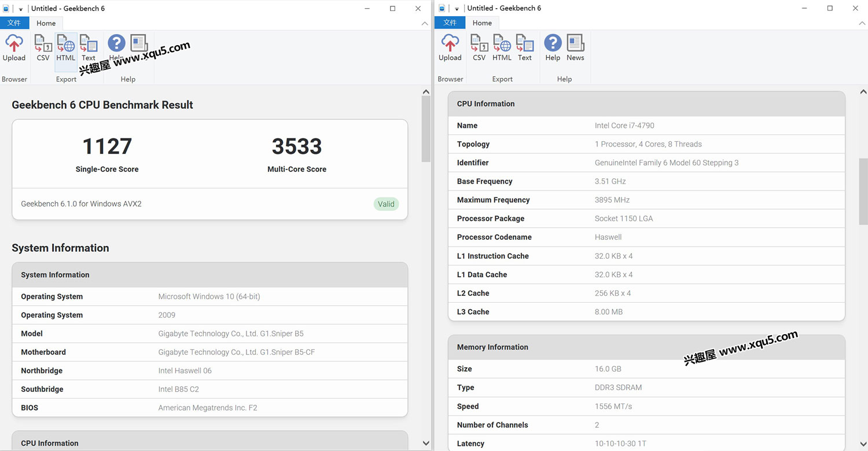Screen dimensions: 868x451
Task: Click 'System Information' table header row
Action: click(210, 275)
